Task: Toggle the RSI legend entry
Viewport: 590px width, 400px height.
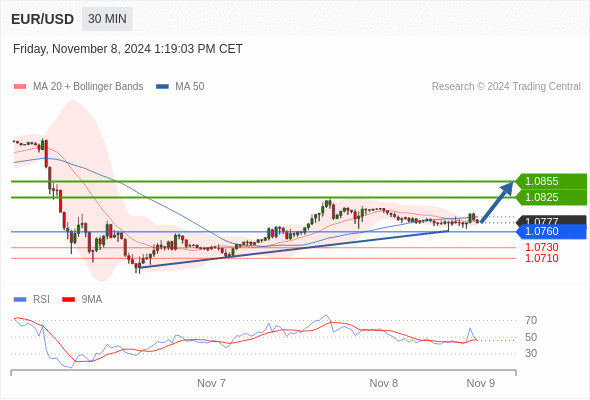Action: tap(31, 300)
